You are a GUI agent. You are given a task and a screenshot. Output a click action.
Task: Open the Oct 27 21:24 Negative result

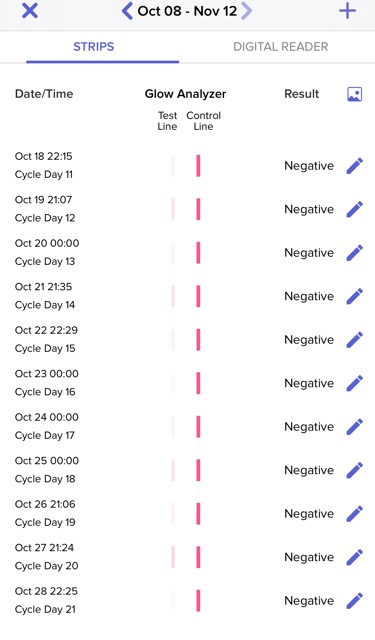309,557
